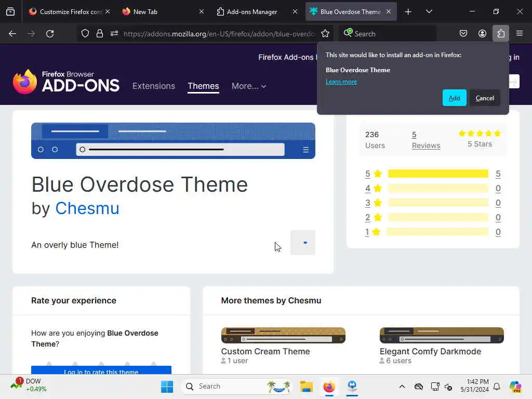Screen dimensions: 532x399
Task: Open Extensions section
Action: (x=154, y=86)
